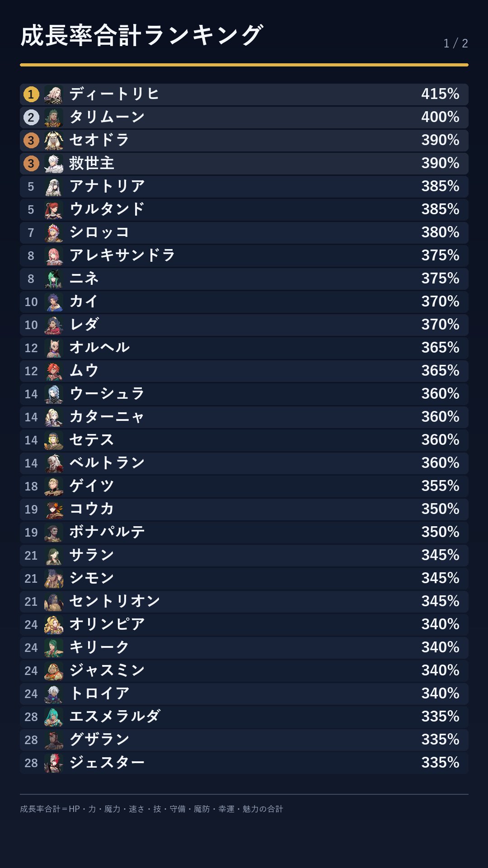Viewport: 488px width, 868px height.
Task: Select the アナトリア ranking row
Action: tap(244, 187)
